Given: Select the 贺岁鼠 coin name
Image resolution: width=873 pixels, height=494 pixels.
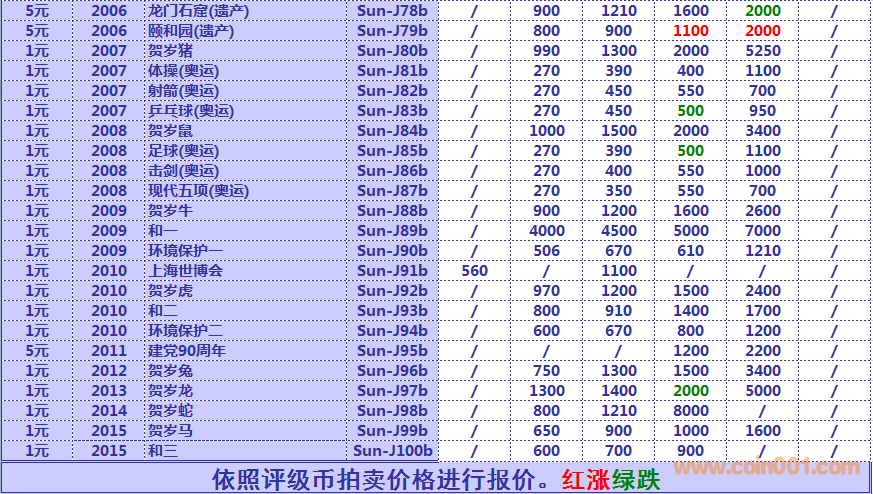Looking at the screenshot, I should 169,131.
